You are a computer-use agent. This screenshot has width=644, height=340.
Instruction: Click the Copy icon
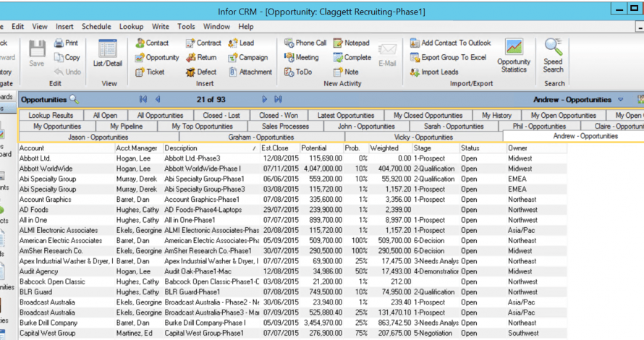[x=59, y=57]
